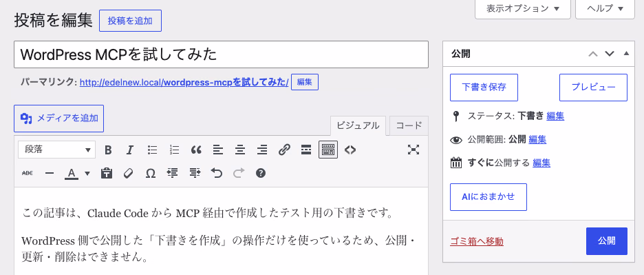Switch to the ビジュアル editor tab

pos(358,126)
